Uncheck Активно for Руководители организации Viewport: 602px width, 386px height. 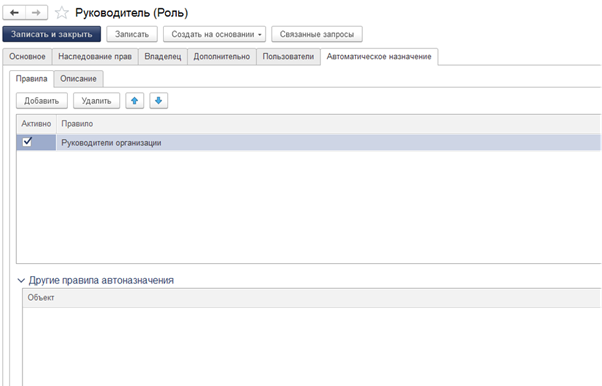(27, 142)
